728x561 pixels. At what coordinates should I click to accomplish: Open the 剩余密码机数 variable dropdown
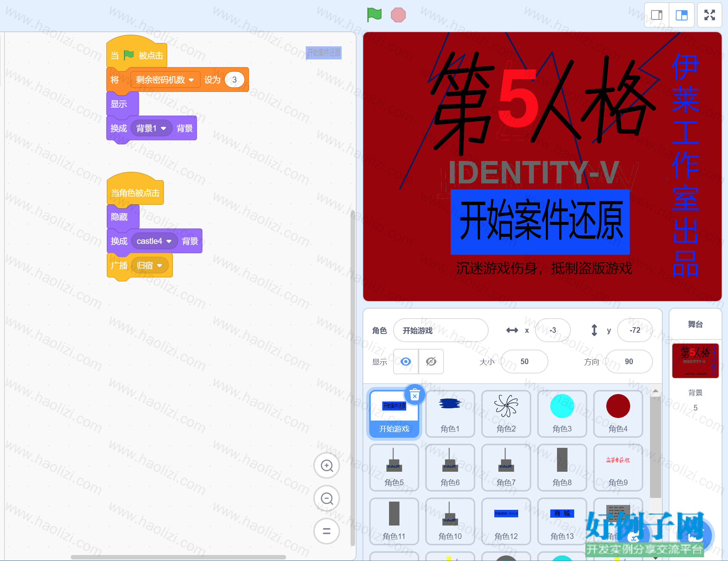click(x=165, y=80)
